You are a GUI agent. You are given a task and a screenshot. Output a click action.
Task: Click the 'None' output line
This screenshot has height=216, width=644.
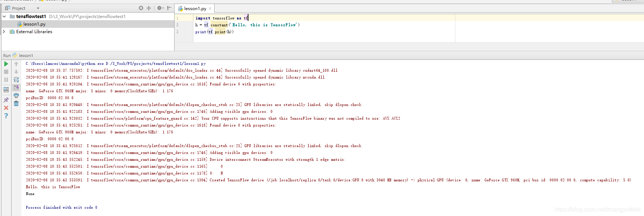tap(30, 194)
